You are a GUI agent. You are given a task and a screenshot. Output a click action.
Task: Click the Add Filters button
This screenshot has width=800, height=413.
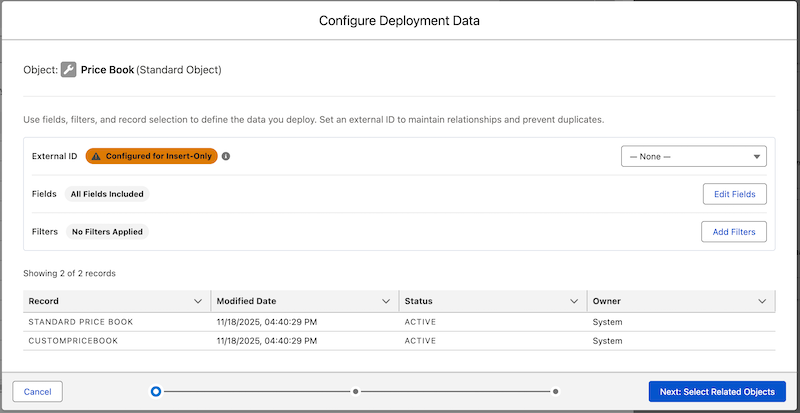coord(734,232)
